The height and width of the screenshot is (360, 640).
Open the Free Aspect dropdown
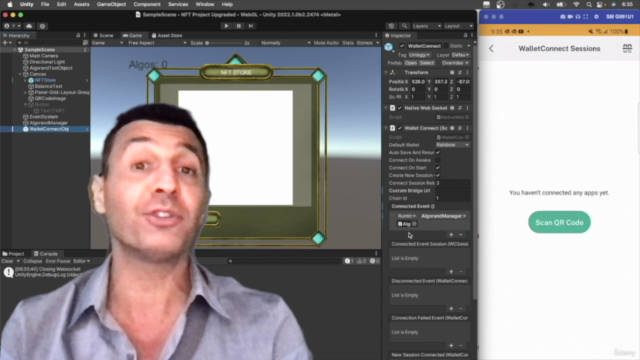pyautogui.click(x=157, y=43)
